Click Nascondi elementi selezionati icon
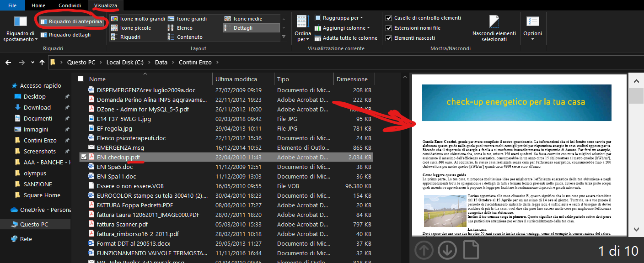Viewport: 644px width, 263px height. coord(494,22)
